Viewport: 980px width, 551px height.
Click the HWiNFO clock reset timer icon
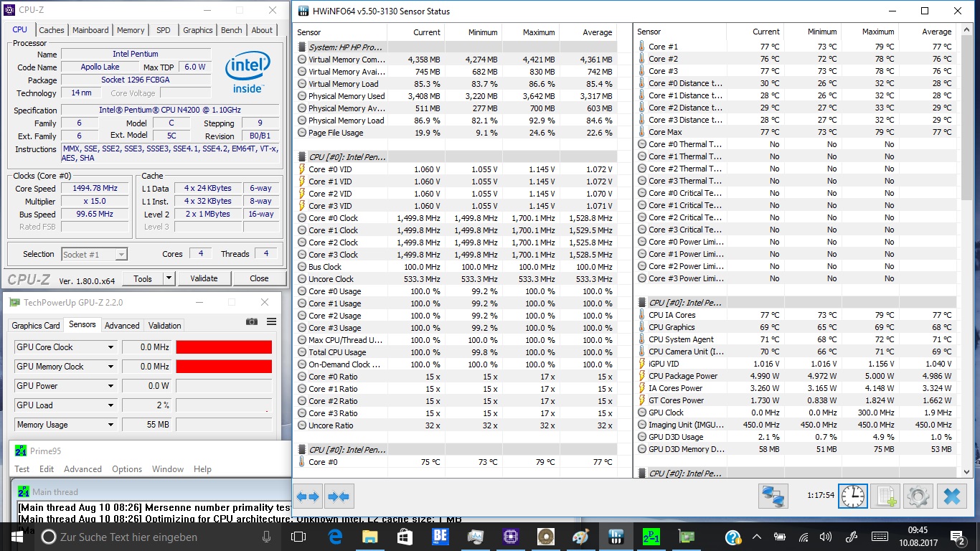pos(853,496)
